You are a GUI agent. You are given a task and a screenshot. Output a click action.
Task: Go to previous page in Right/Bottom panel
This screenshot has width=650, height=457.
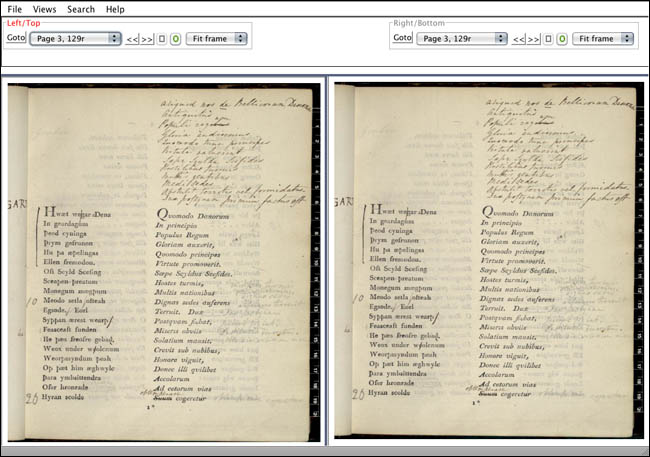519,39
